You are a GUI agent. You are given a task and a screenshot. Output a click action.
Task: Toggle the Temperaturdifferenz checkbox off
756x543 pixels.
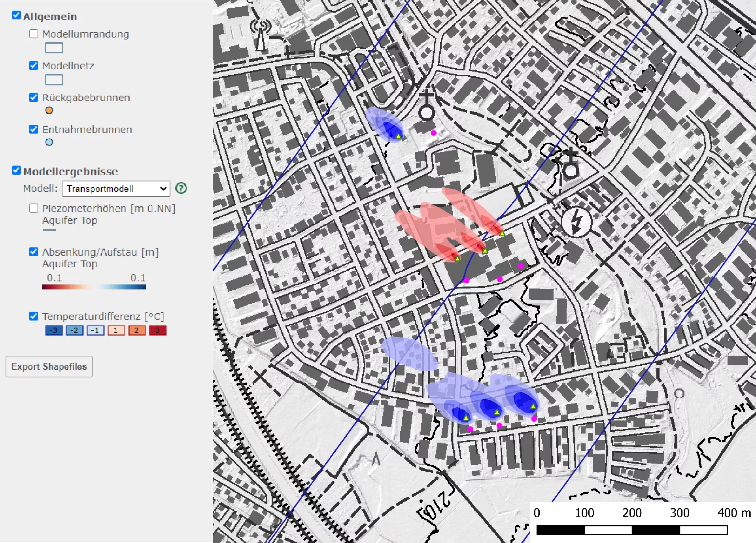pyautogui.click(x=34, y=316)
